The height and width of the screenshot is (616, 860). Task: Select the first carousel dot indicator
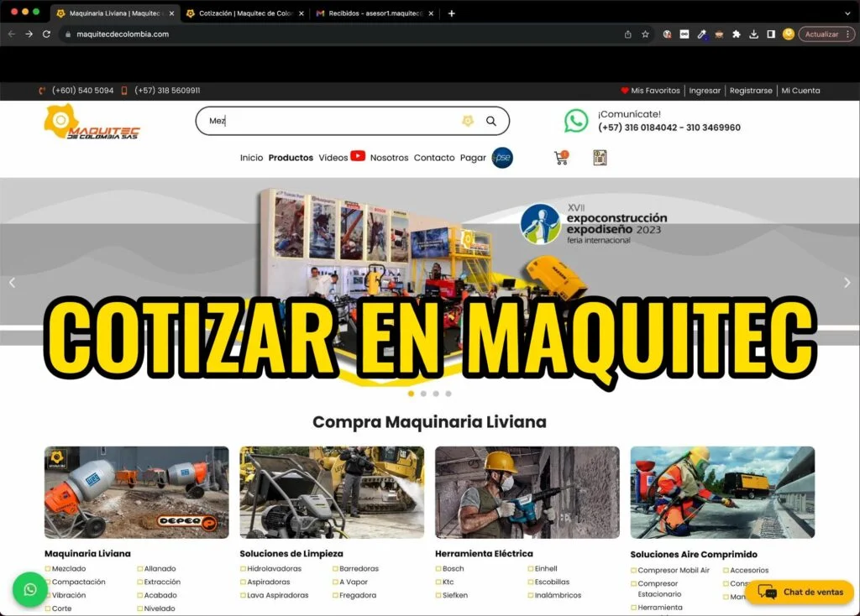[x=411, y=393]
